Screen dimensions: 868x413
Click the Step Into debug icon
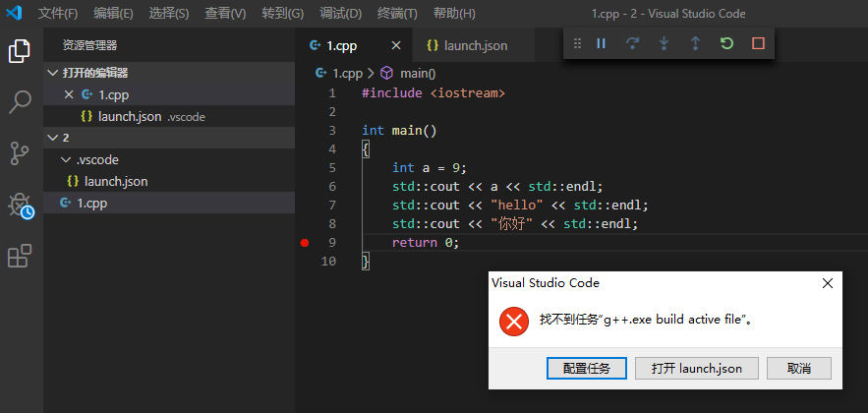point(664,43)
